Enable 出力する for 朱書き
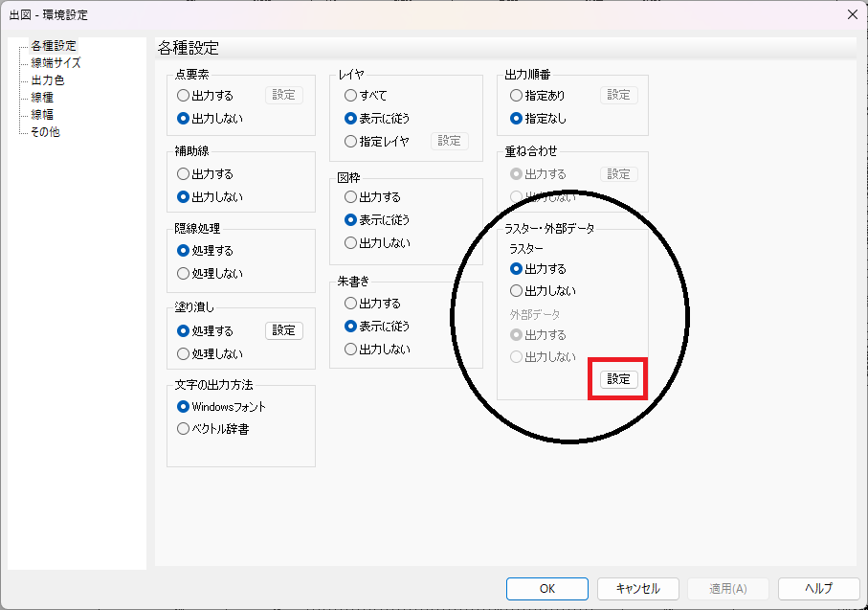This screenshot has width=868, height=610. click(x=351, y=303)
